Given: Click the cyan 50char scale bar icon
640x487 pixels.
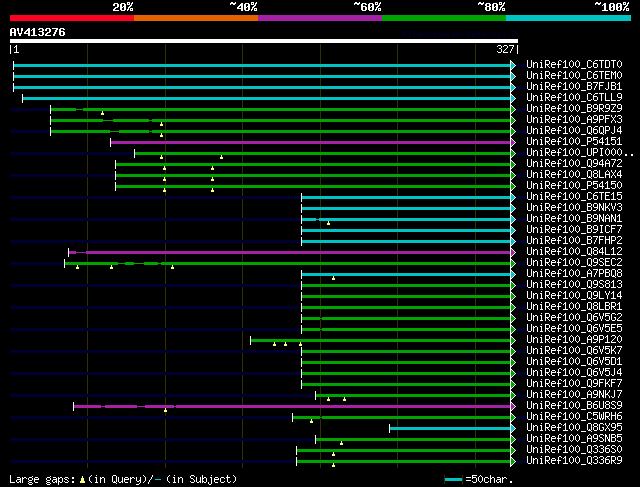Looking at the screenshot, I should point(453,480).
